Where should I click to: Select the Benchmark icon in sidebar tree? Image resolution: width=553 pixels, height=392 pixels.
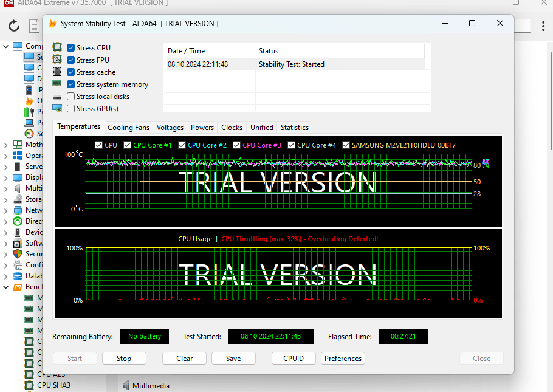18,287
